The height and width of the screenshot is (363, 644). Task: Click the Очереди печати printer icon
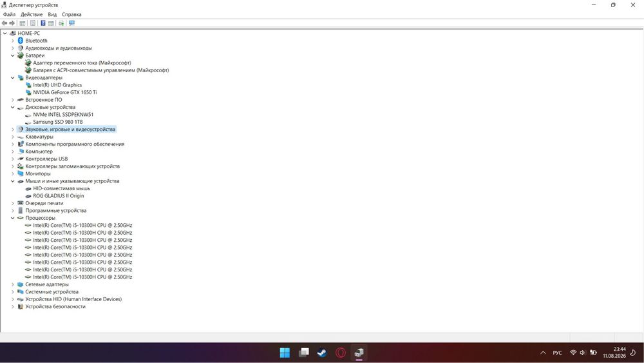tap(21, 203)
